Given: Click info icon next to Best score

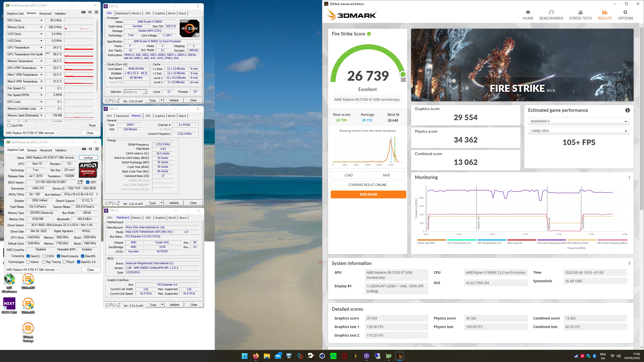Looking at the screenshot, I should 397,115.
